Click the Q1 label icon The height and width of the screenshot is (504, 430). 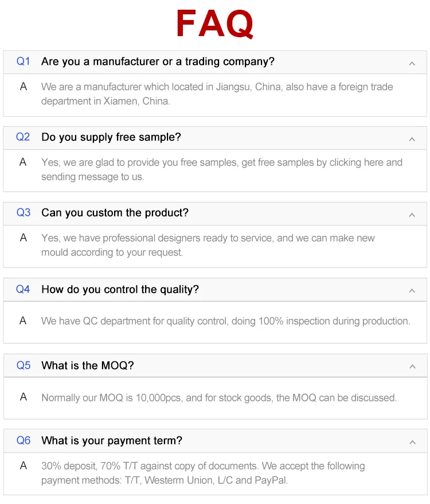point(24,61)
